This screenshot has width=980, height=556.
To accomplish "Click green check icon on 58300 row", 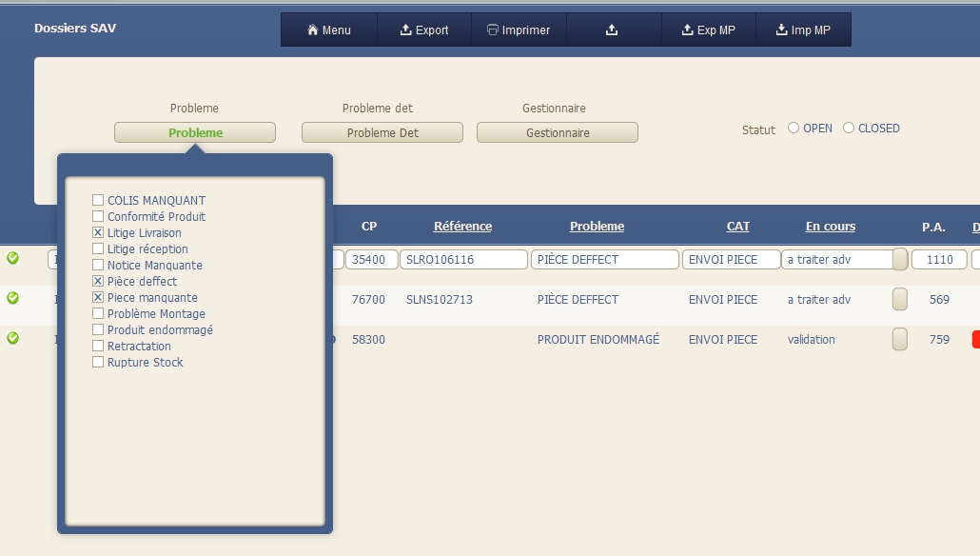I will click(x=12, y=338).
